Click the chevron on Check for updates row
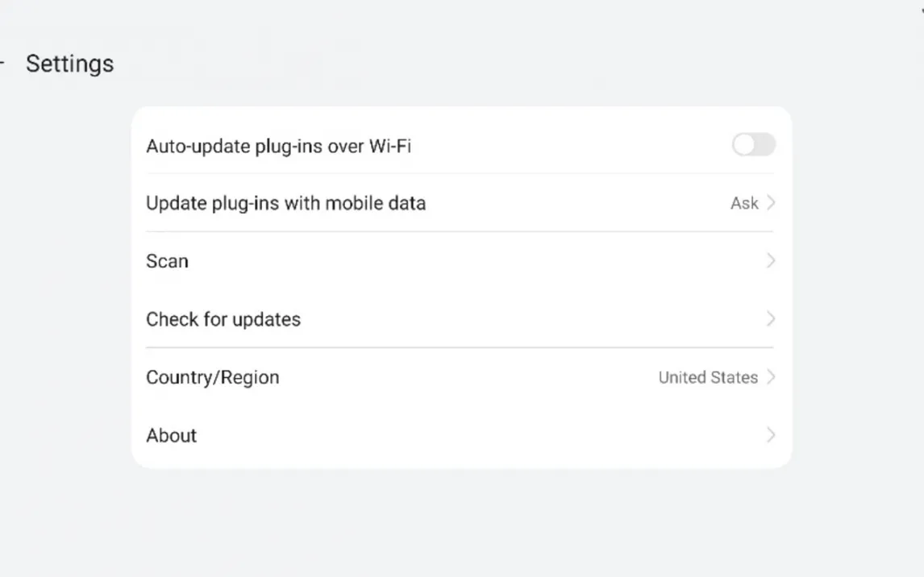This screenshot has height=577, width=924. click(x=771, y=319)
